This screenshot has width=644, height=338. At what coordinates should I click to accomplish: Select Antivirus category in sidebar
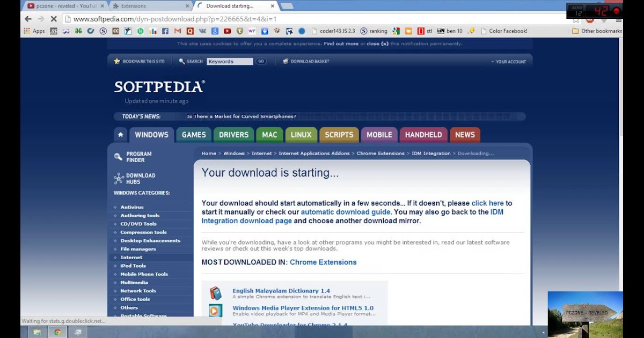coord(132,207)
